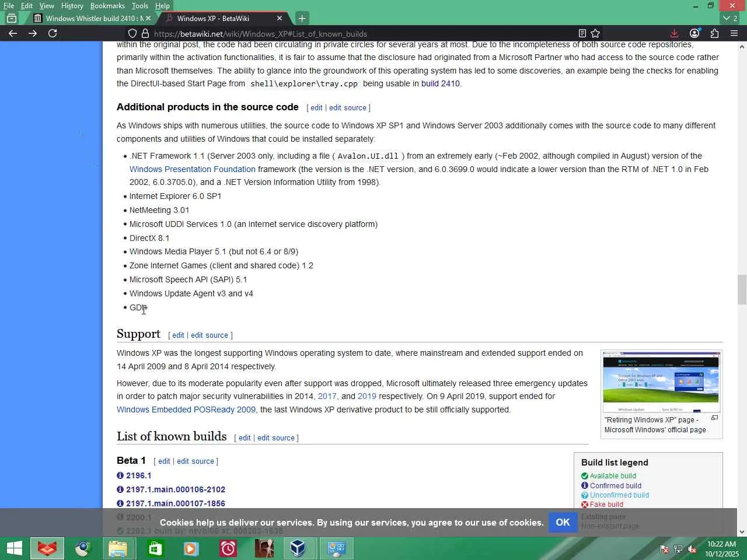Image resolution: width=747 pixels, height=560 pixels.
Task: Expand the list-all-tabs dropdown
Action: click(x=730, y=18)
